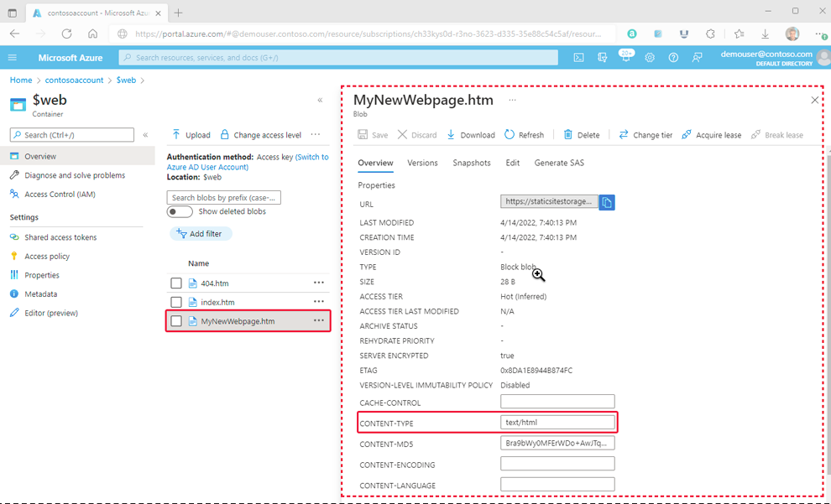Click the Search blobs by prefix field
This screenshot has width=831, height=504.
click(223, 197)
